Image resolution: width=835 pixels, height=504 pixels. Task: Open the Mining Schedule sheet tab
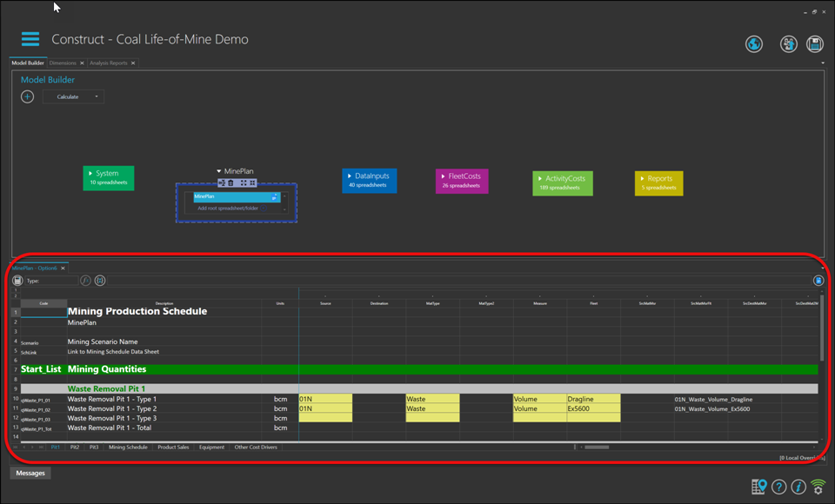pyautogui.click(x=128, y=447)
